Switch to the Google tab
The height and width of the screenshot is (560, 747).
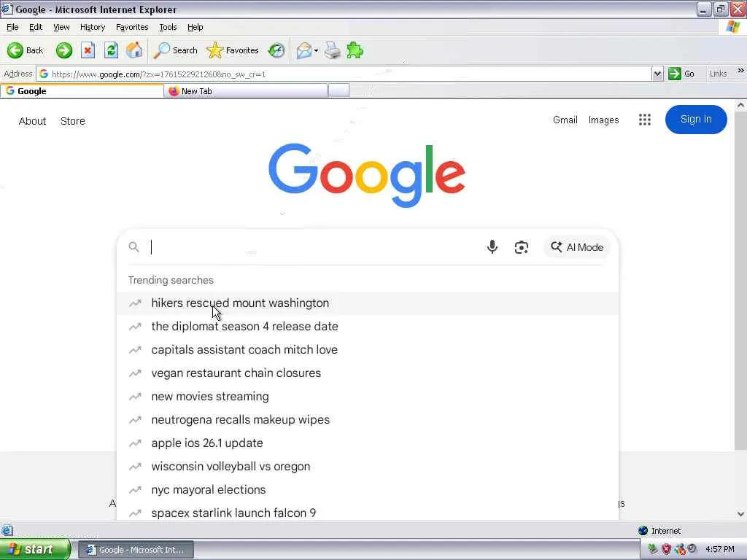82,91
